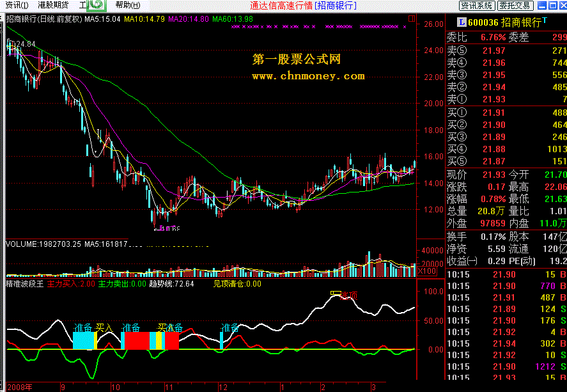Open the 港股期货 menu
This screenshot has width=567, height=392.
pos(53,5)
